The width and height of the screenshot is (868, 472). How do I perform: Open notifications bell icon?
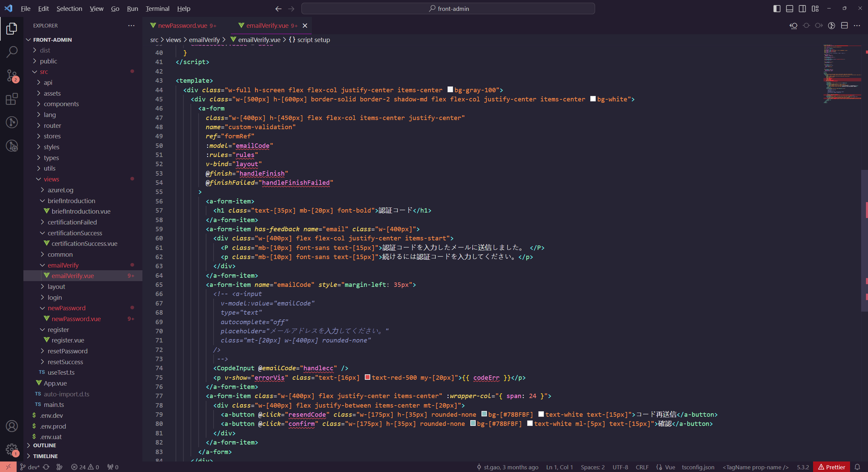coord(857,467)
